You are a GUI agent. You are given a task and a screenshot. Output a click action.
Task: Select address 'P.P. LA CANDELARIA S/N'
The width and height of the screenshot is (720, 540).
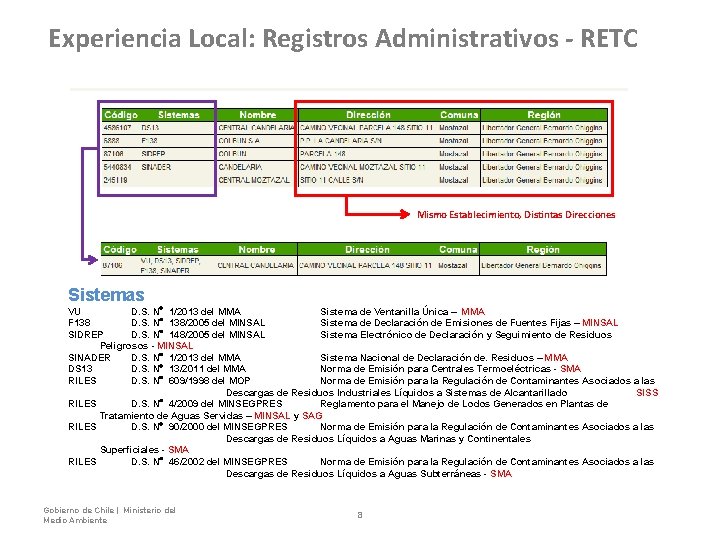point(341,141)
